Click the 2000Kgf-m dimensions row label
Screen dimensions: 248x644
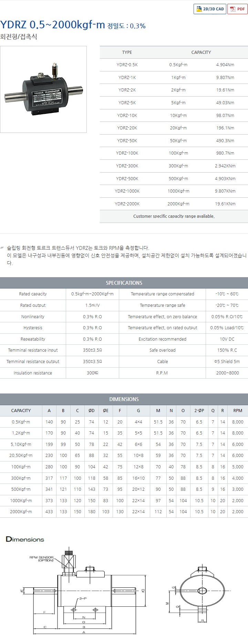(x=21, y=512)
